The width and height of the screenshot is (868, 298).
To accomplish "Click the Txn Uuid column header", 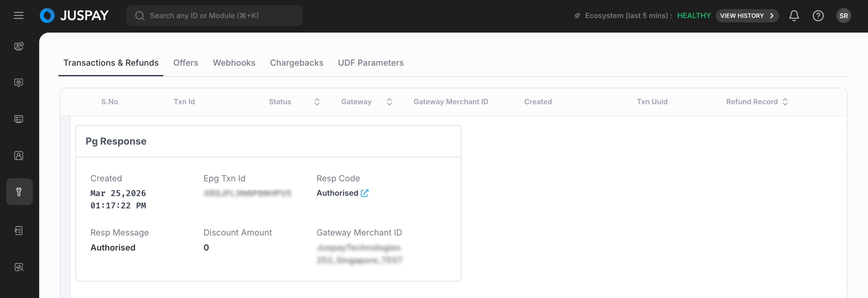I will pyautogui.click(x=652, y=102).
